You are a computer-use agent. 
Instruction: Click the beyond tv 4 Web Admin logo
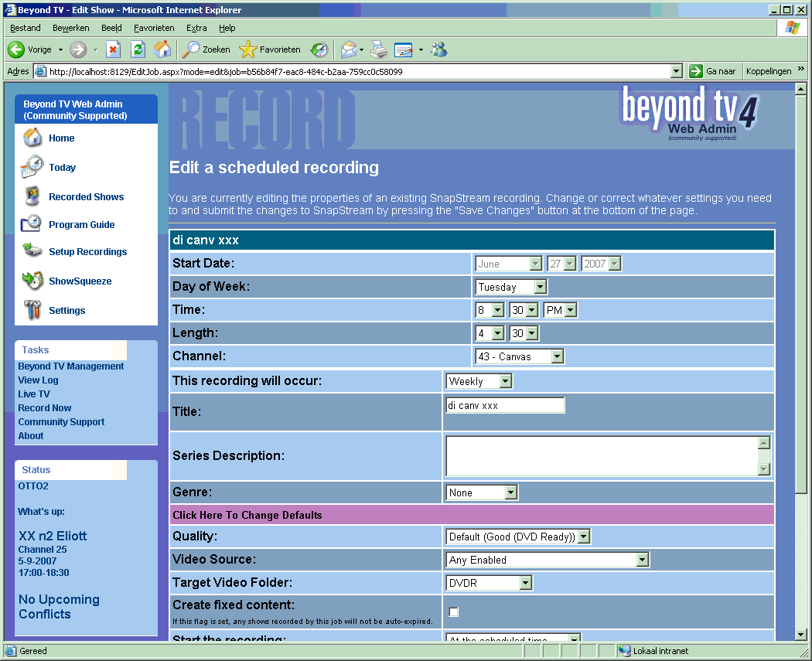(x=689, y=114)
